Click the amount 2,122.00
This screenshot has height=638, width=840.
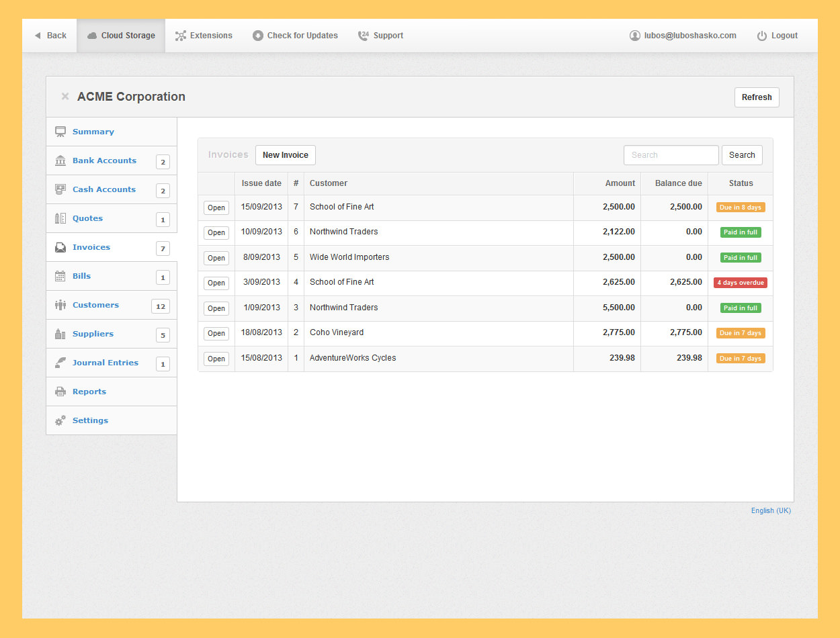tap(618, 232)
